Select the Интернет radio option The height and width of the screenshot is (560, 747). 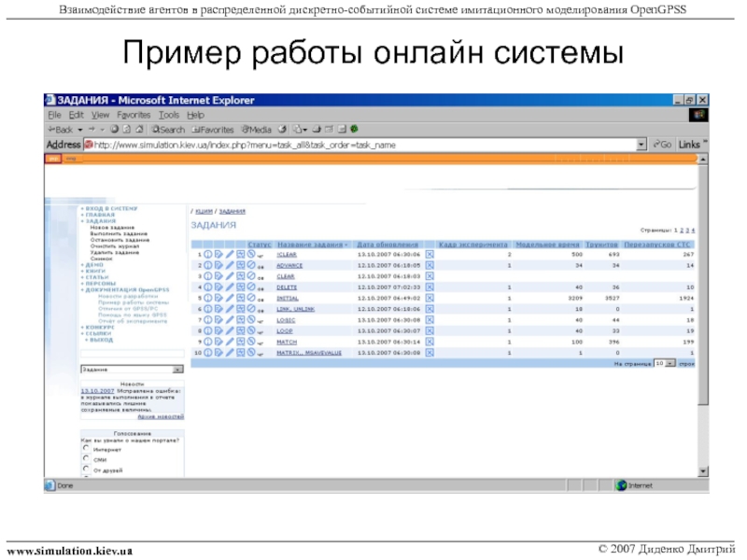(86, 449)
